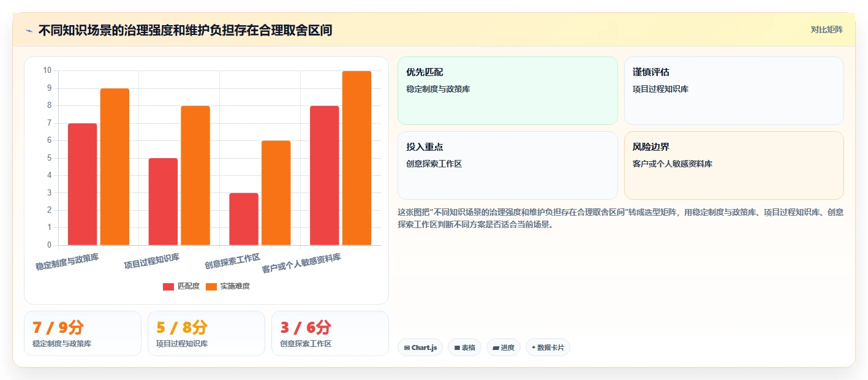Screen dimensions: 868x380
Task: Click 项目过程知识库 text in 谨慎评估 card
Action: click(x=660, y=89)
